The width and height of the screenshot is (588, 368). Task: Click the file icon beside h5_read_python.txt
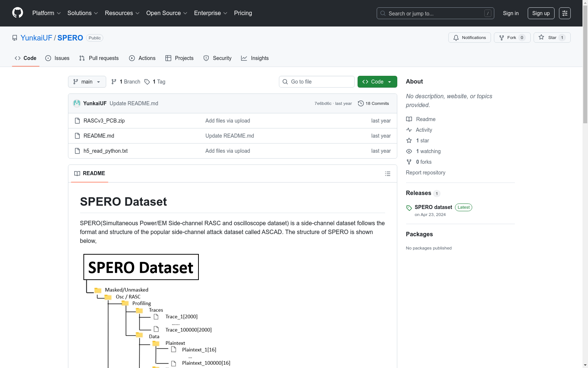(x=77, y=151)
